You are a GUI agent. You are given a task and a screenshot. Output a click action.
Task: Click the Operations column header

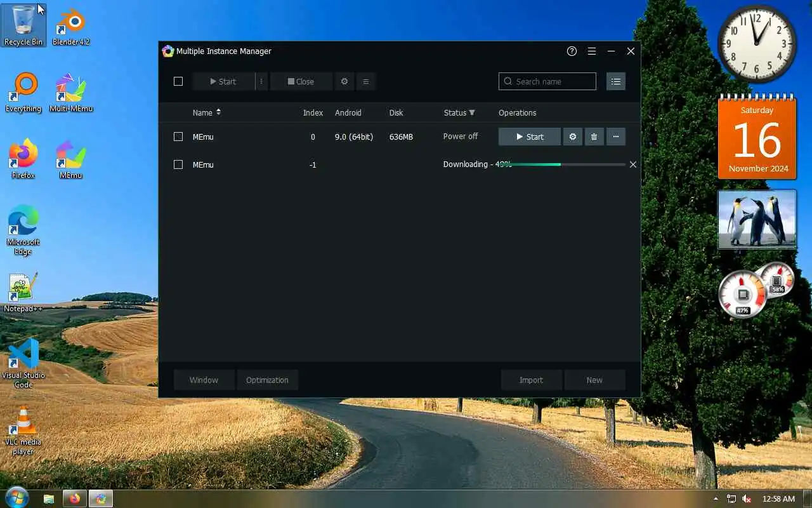coord(517,112)
